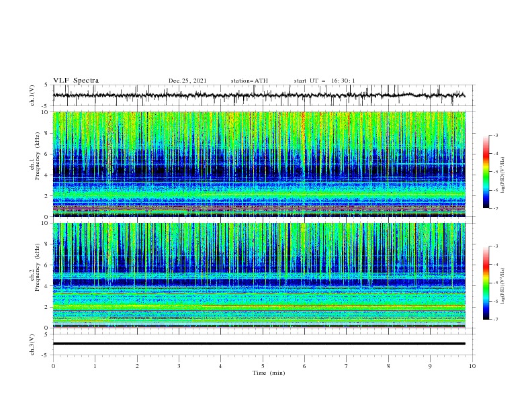Click the "-3" tick on ch.1 colorbar
Image resolution: width=532 pixels, height=411 pixels.
tap(495, 135)
